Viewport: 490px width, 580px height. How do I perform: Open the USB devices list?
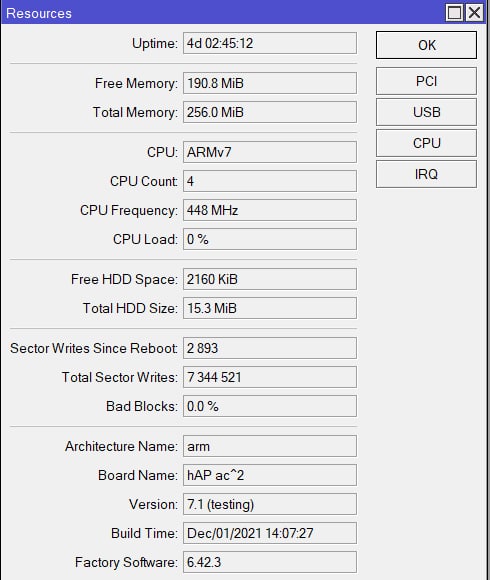coord(426,112)
